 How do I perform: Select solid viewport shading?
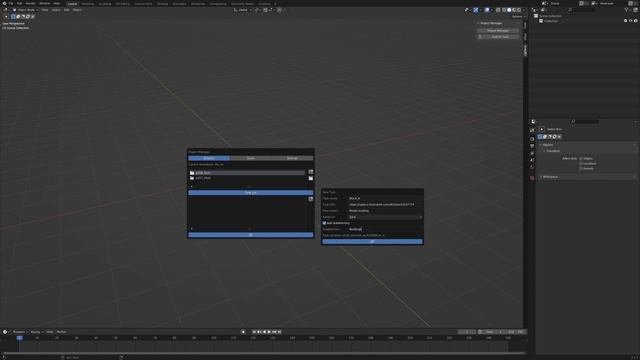[509, 10]
